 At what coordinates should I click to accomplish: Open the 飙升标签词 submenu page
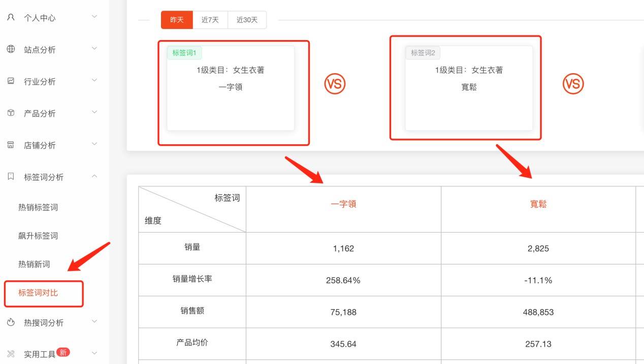(x=38, y=236)
